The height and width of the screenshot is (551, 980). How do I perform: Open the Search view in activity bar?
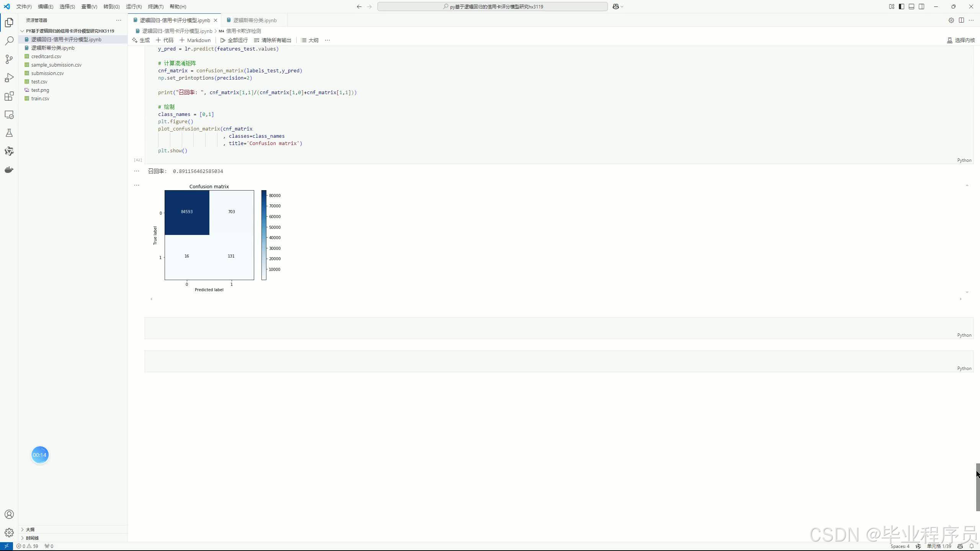tap(9, 41)
